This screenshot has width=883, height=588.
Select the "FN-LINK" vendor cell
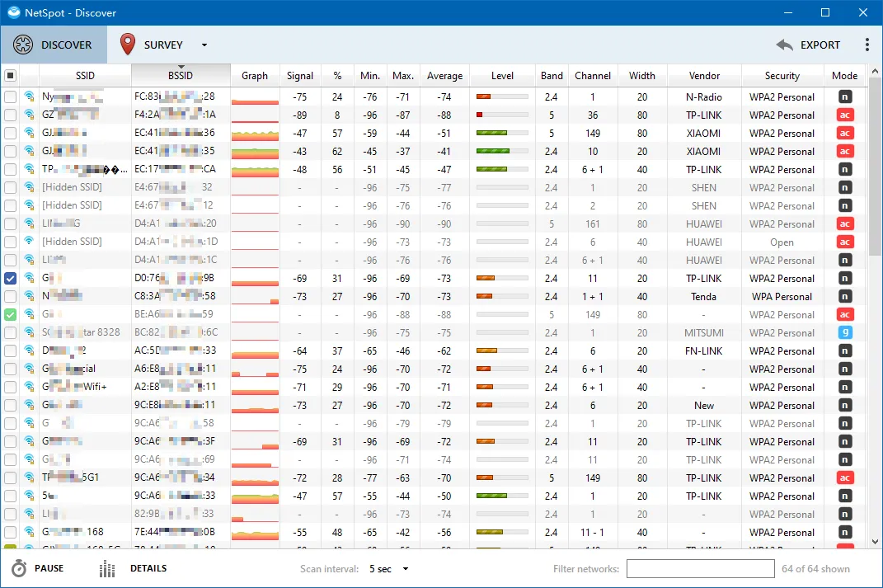pyautogui.click(x=704, y=350)
